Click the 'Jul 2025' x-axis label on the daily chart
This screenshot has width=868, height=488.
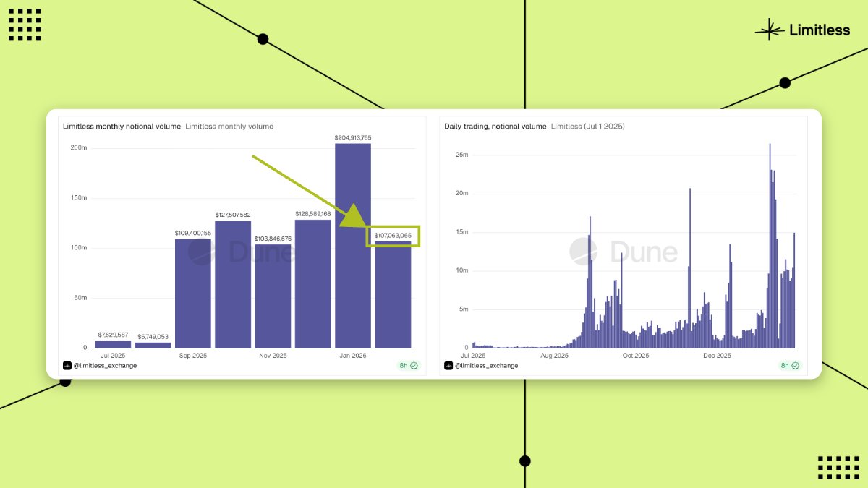point(473,356)
